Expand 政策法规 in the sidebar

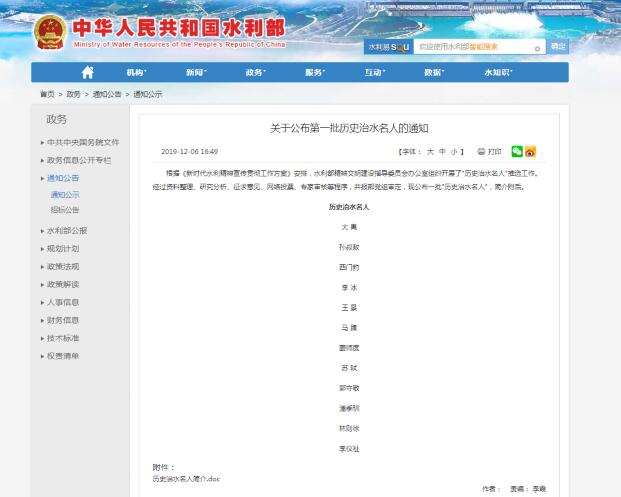tap(62, 267)
